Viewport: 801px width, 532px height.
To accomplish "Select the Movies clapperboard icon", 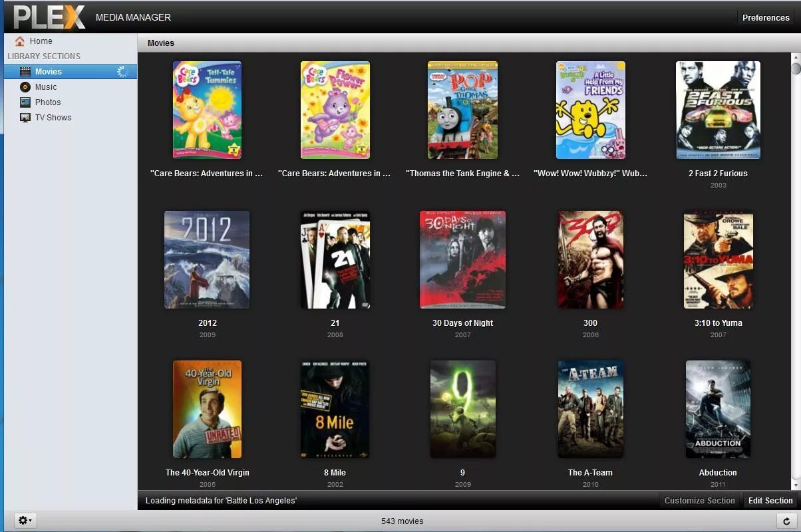I will [x=25, y=72].
